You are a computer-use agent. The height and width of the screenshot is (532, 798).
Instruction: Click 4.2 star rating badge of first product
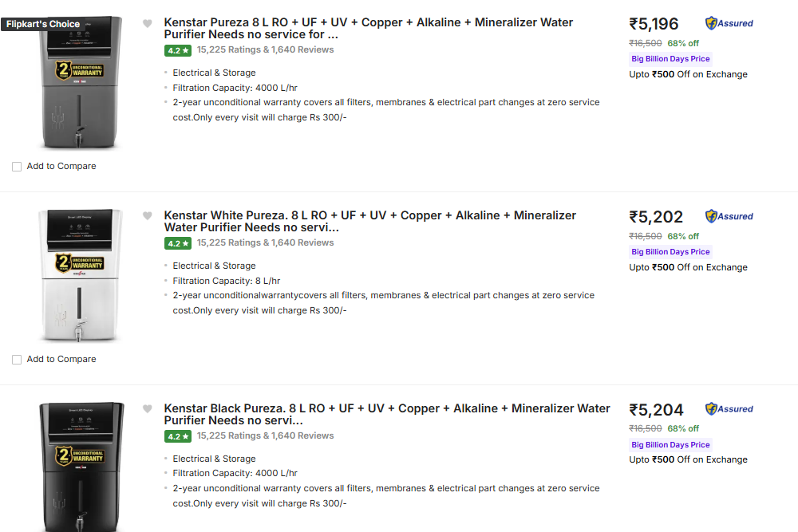pos(178,50)
